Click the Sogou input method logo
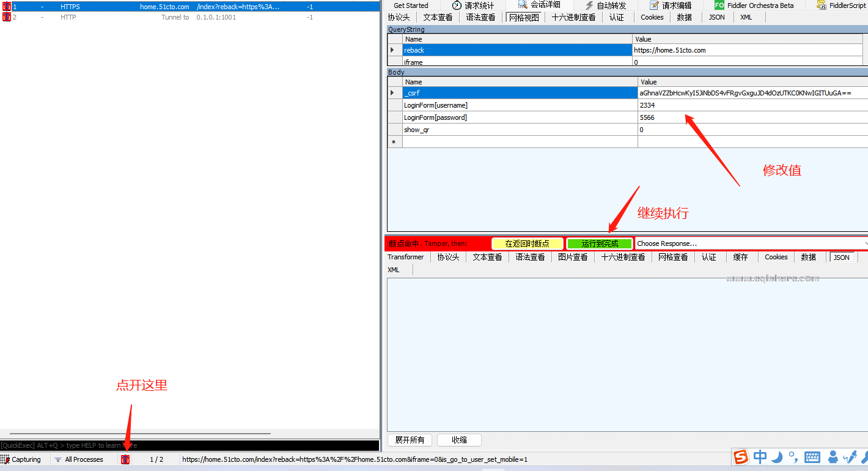The image size is (868, 471). 741,457
